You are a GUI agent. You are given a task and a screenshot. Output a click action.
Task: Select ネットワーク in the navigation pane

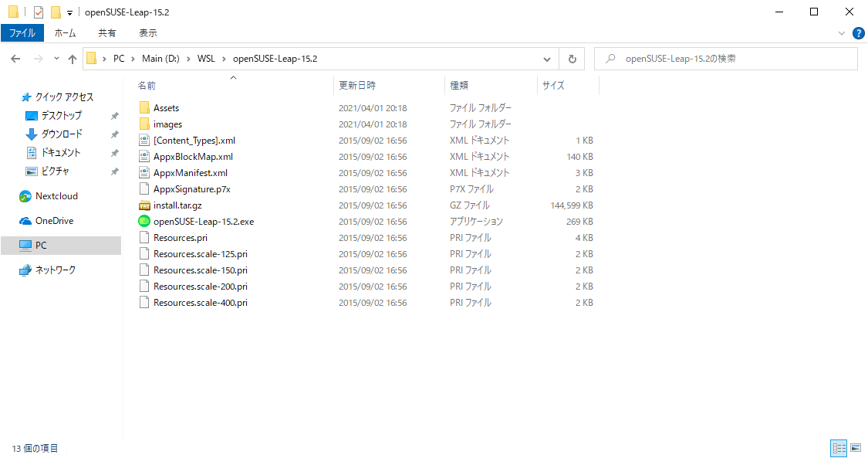pos(56,270)
